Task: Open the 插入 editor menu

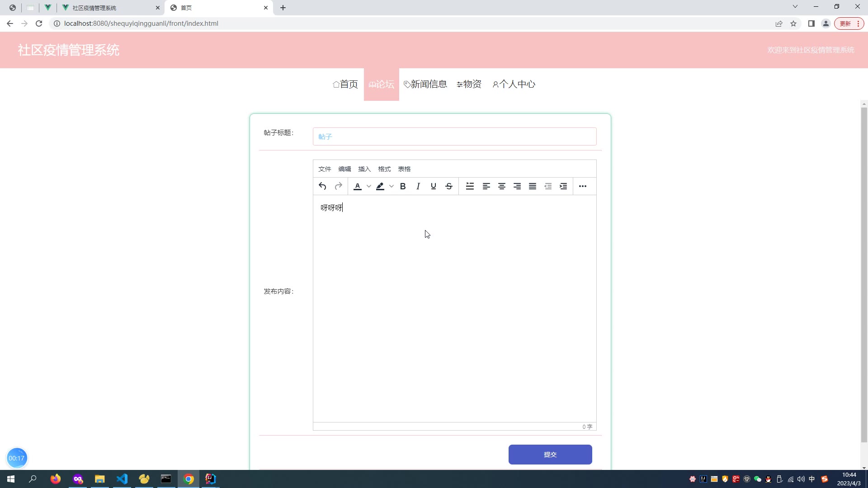Action: point(364,169)
